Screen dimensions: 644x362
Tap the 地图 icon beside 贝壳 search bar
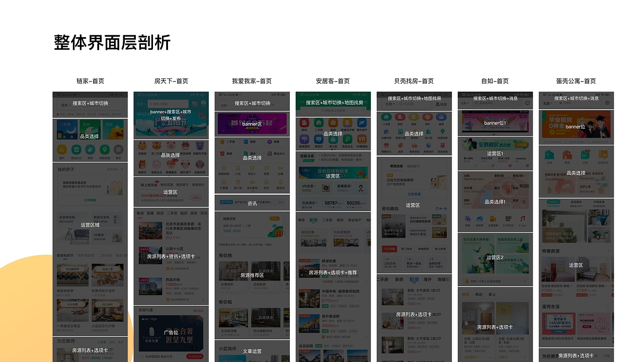tap(441, 104)
